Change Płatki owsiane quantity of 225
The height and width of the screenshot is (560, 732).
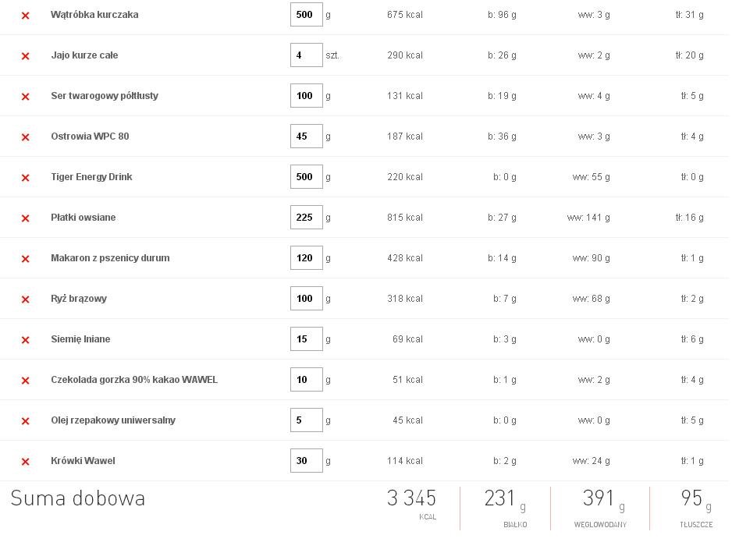point(306,218)
